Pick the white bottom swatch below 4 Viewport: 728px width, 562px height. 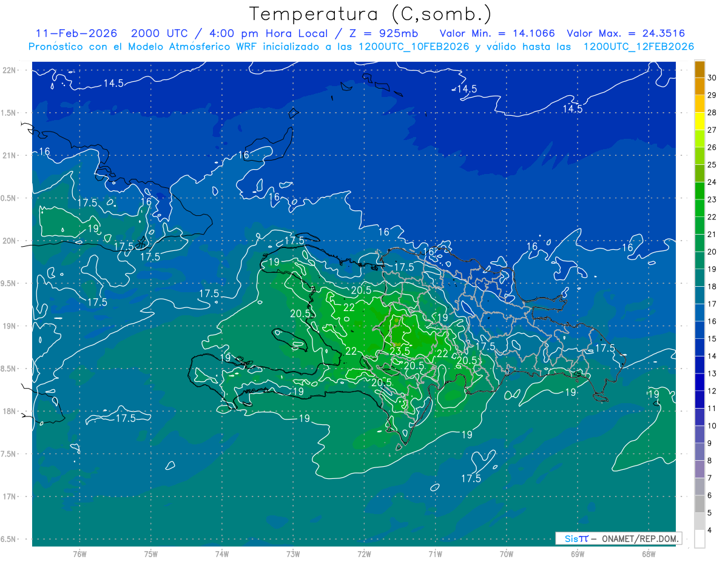click(699, 539)
